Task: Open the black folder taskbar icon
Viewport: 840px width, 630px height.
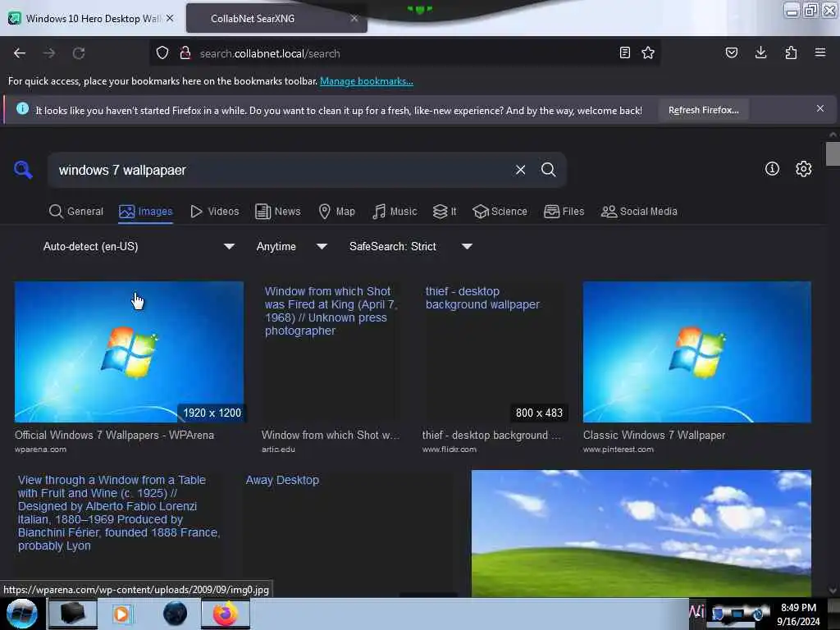Action: tap(73, 614)
